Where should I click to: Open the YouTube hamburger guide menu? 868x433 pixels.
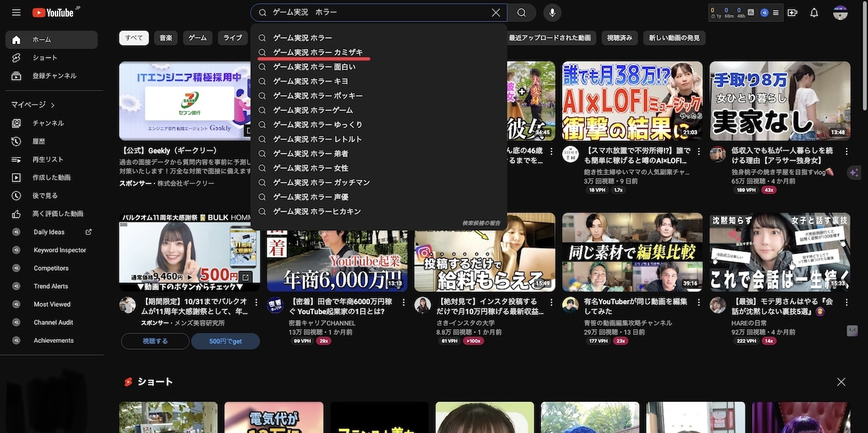(x=16, y=13)
